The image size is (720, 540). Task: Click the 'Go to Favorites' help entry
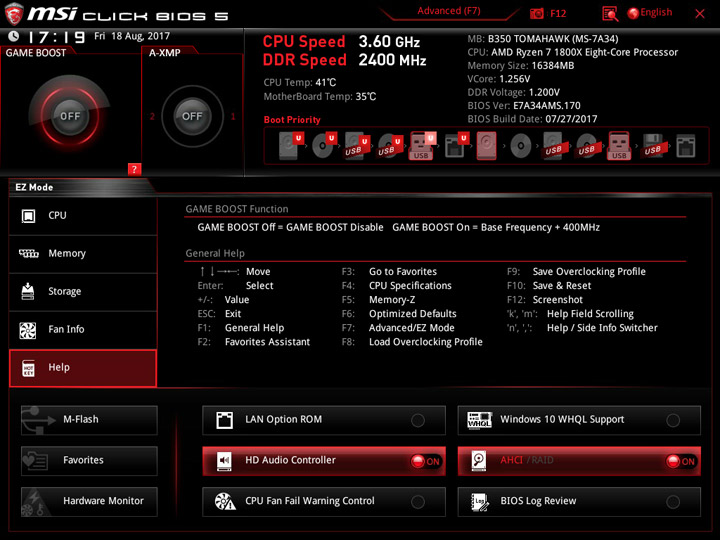(403, 272)
